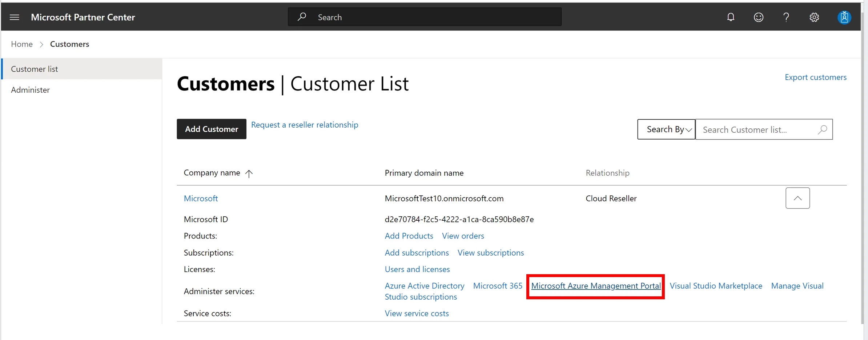The height and width of the screenshot is (340, 868).
Task: Click View orders link
Action: tap(463, 236)
